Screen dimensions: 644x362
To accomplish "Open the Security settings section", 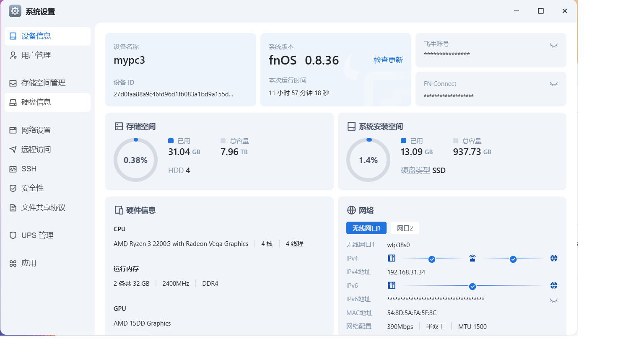I will point(32,188).
